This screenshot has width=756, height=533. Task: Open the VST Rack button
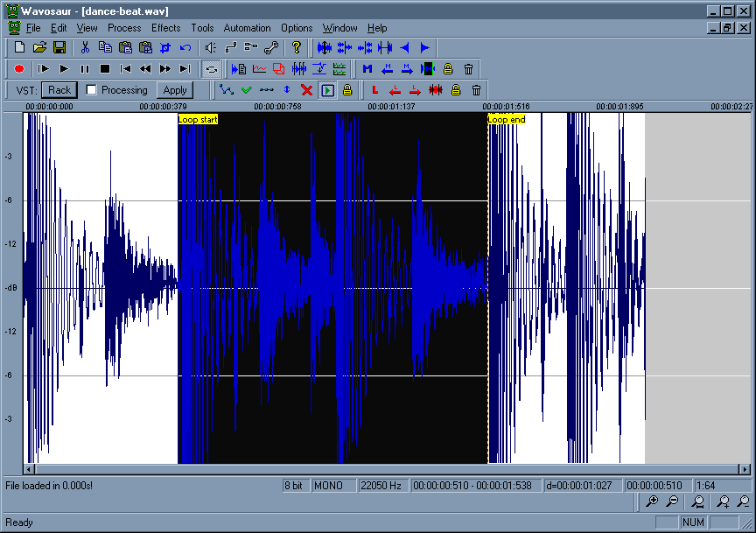[59, 90]
